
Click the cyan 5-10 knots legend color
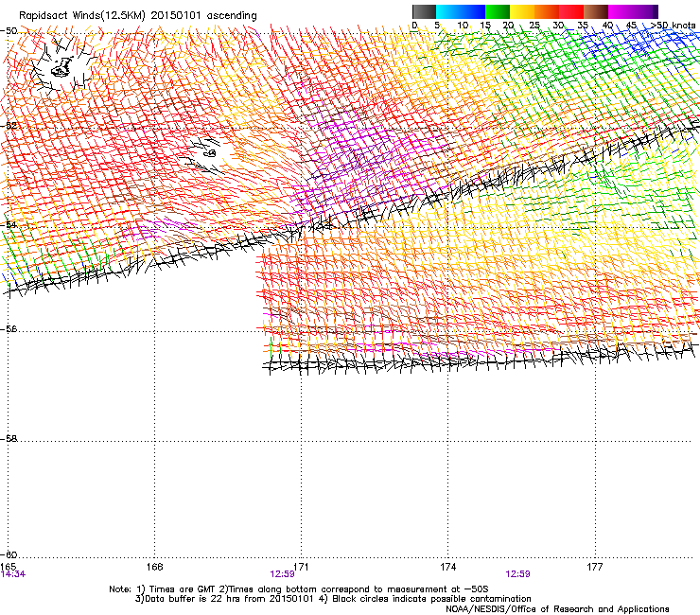pyautogui.click(x=448, y=11)
